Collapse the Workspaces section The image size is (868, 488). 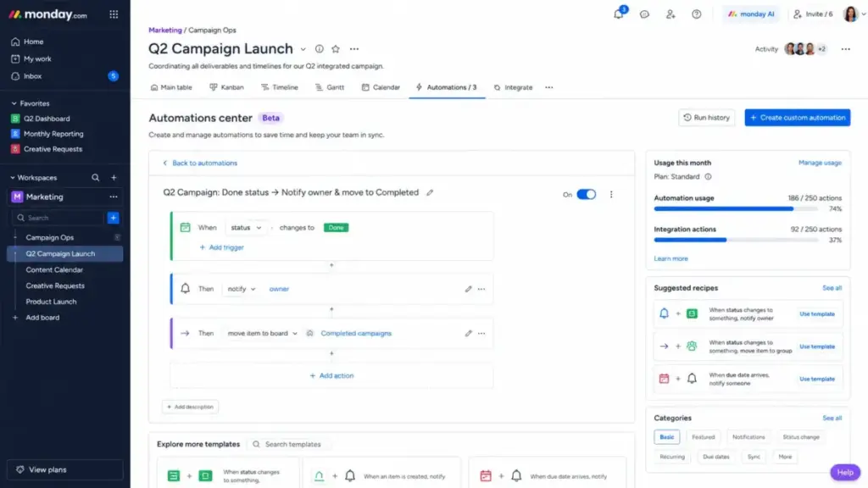pyautogui.click(x=13, y=178)
